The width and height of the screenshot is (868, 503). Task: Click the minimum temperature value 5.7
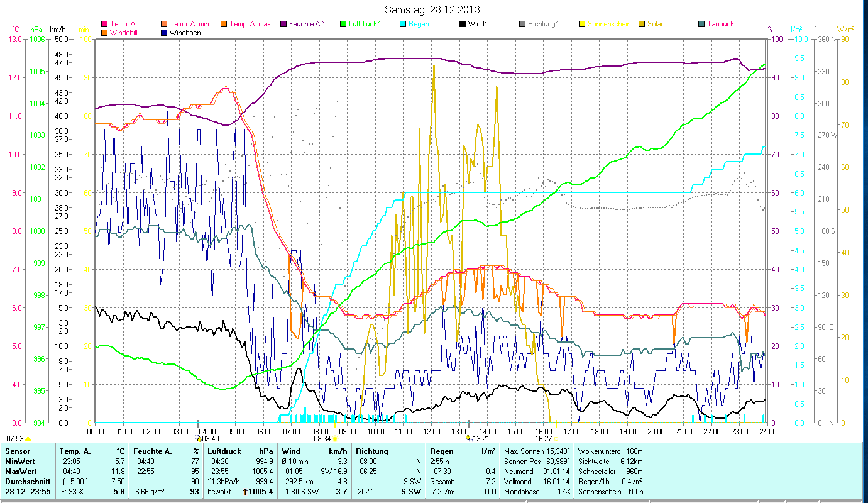120,461
